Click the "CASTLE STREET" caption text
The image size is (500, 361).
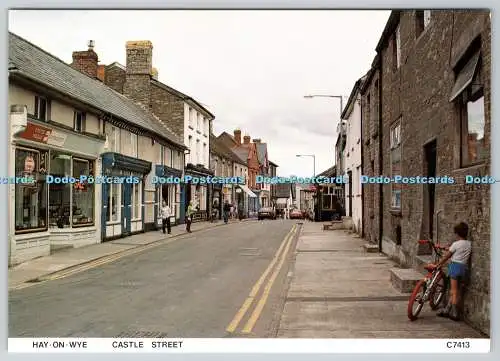147,345
